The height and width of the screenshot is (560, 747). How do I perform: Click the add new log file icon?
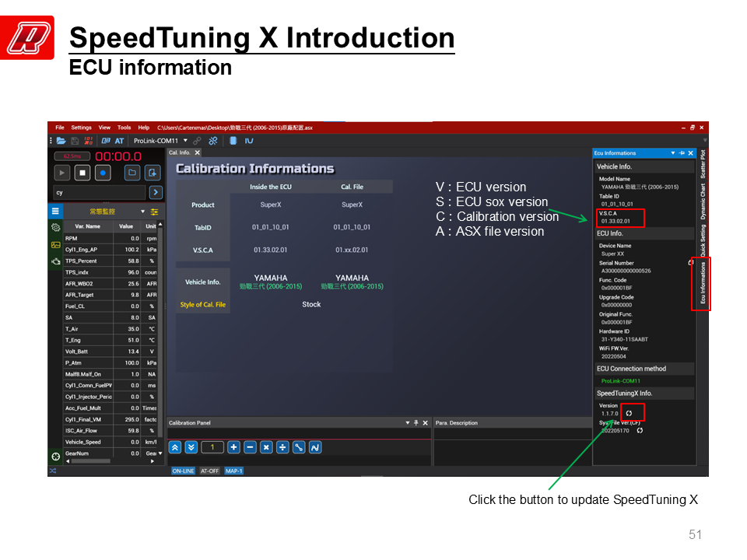(153, 173)
